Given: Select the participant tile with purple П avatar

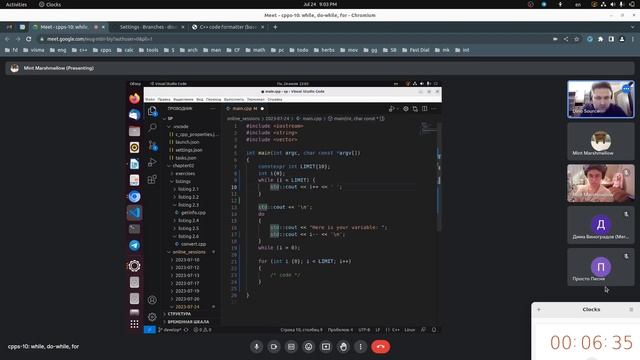Looking at the screenshot, I should tap(600, 267).
